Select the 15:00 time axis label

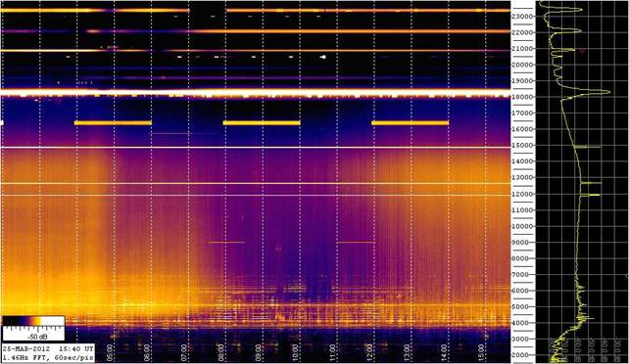click(481, 352)
